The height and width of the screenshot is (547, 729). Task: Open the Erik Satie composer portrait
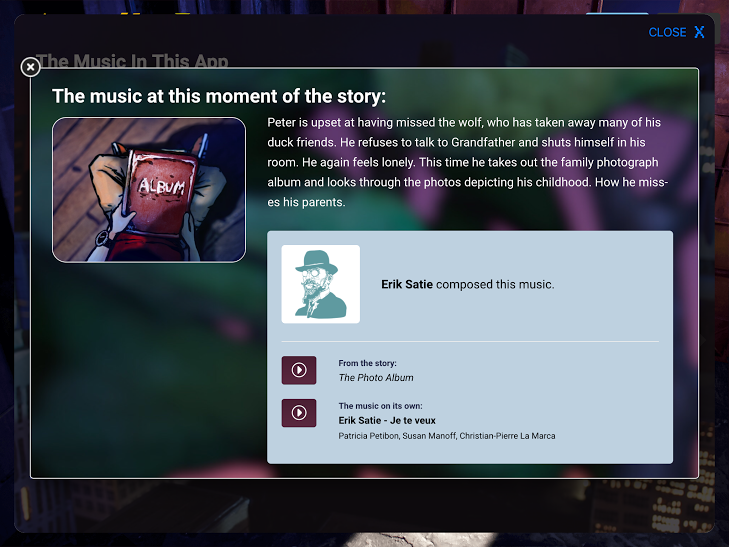pos(320,284)
